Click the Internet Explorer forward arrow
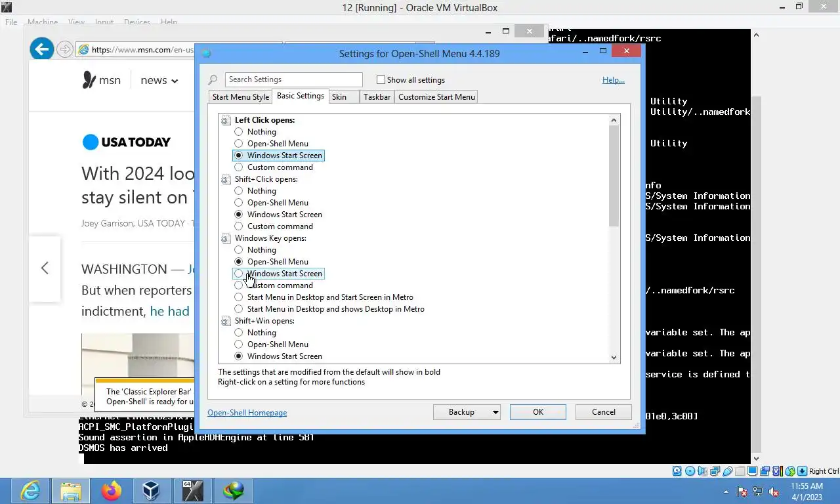Screen dimensions: 840x504 tap(64, 49)
